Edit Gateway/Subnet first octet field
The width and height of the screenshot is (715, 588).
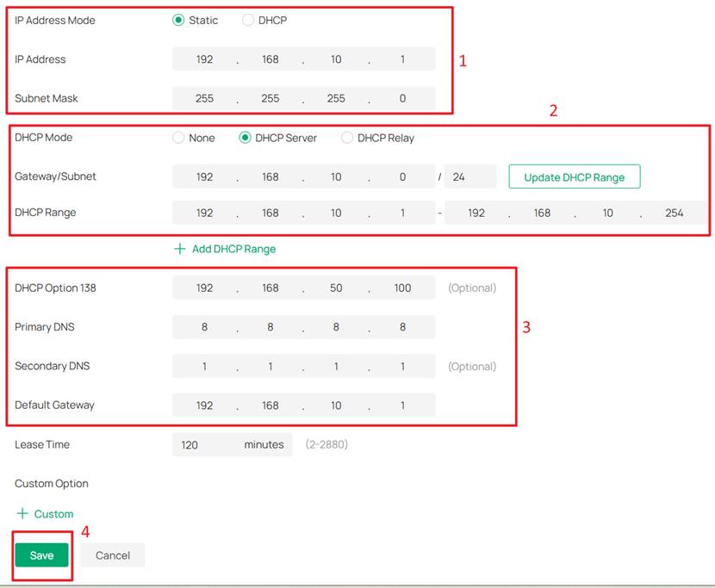tap(204, 176)
